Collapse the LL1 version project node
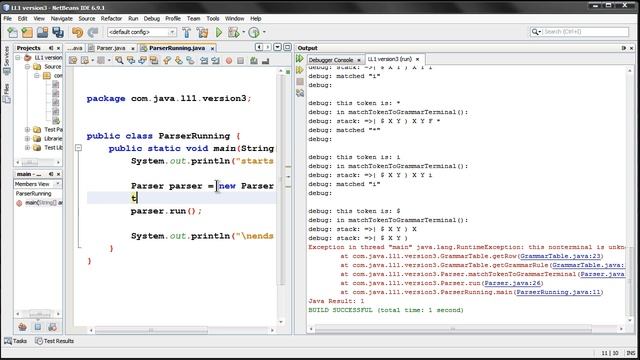The width and height of the screenshot is (640, 360). click(x=18, y=58)
